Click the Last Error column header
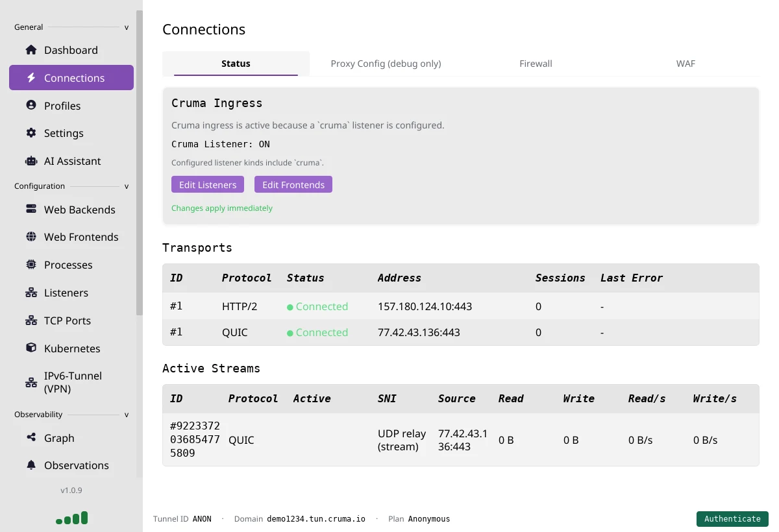779x532 pixels. (632, 278)
